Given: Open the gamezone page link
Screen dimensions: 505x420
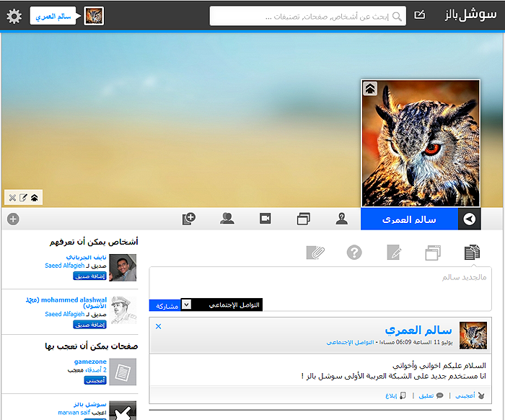Looking at the screenshot, I should pyautogui.click(x=90, y=362).
